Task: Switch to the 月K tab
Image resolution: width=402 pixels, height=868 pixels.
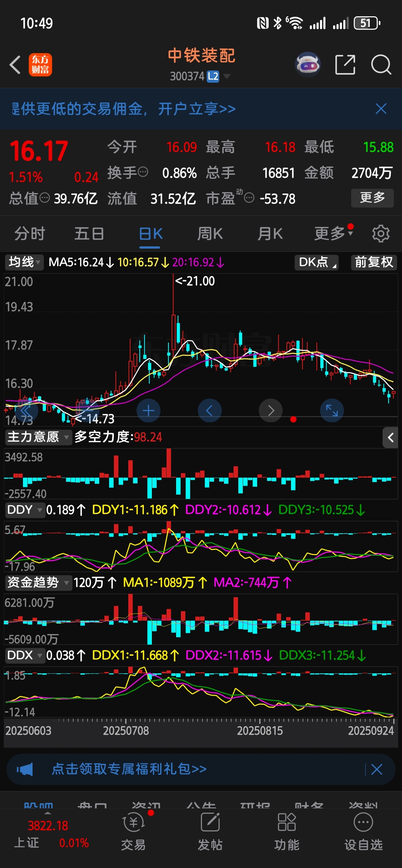Action: point(270,234)
